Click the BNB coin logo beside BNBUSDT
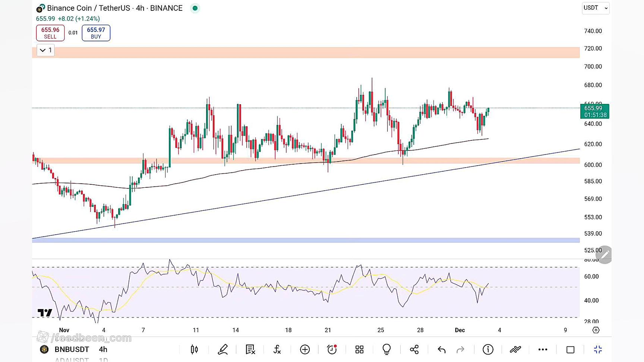Image resolution: width=644 pixels, height=362 pixels. tap(44, 349)
